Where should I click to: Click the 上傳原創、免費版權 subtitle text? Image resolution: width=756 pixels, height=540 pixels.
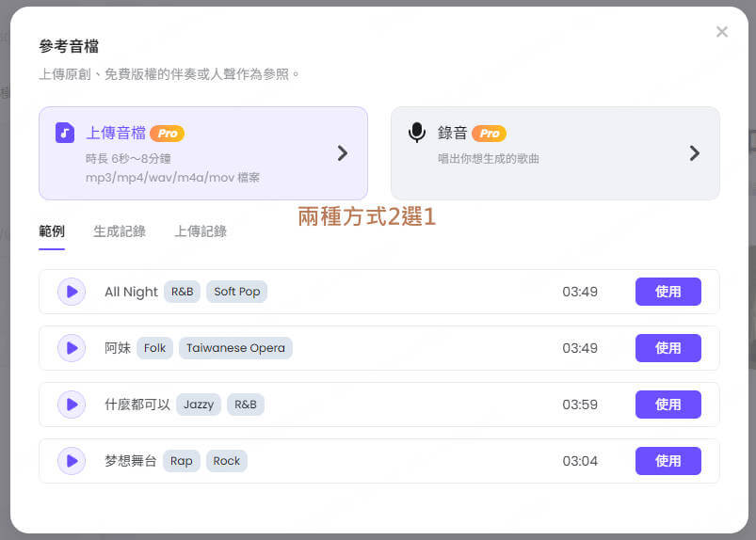(169, 74)
